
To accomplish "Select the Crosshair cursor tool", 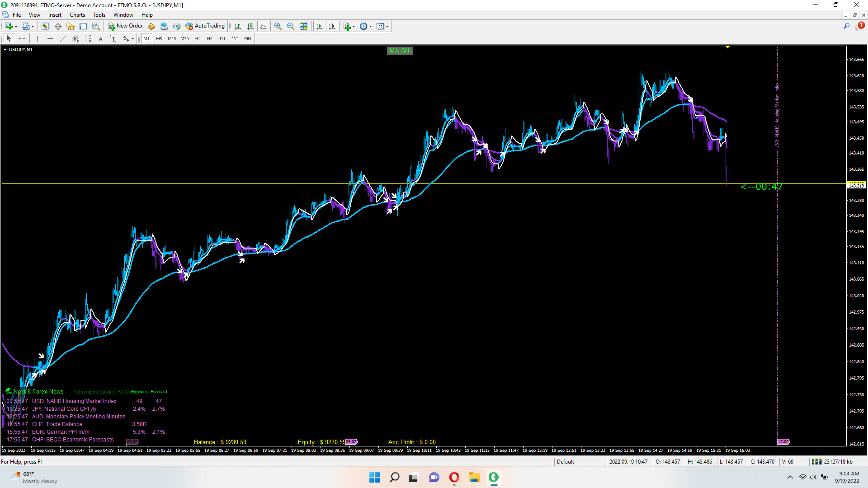I will click(22, 39).
